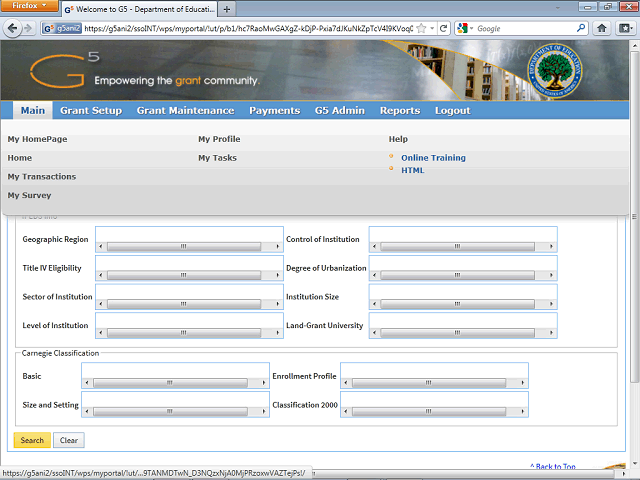Open the Grant Setup menu
Screen dimensions: 640x480
click(x=91, y=111)
